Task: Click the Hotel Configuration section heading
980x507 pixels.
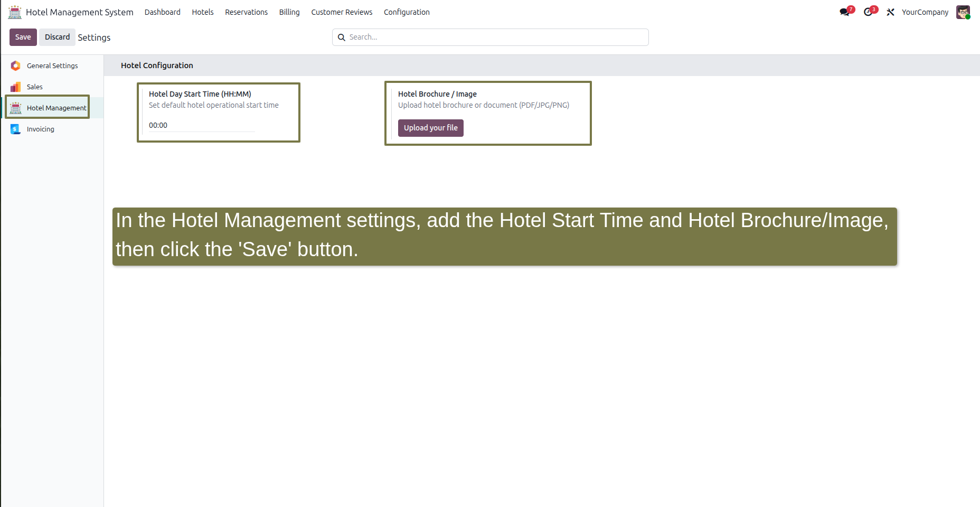Action: click(157, 65)
